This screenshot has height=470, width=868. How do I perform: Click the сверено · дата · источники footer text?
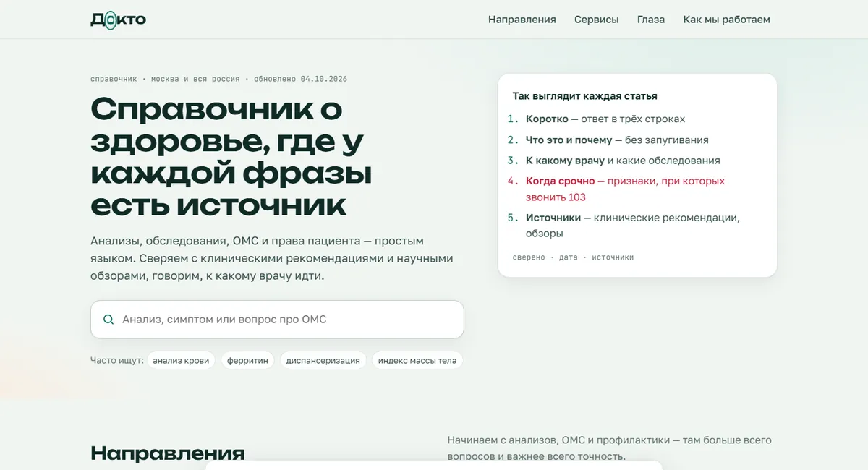573,257
